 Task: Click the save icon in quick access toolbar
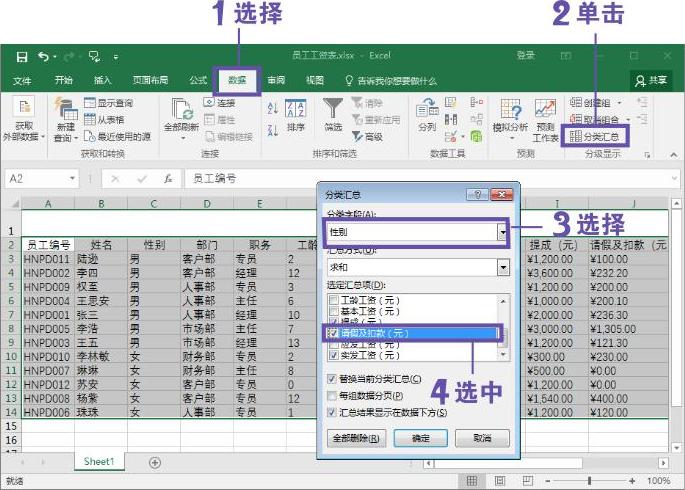21,56
